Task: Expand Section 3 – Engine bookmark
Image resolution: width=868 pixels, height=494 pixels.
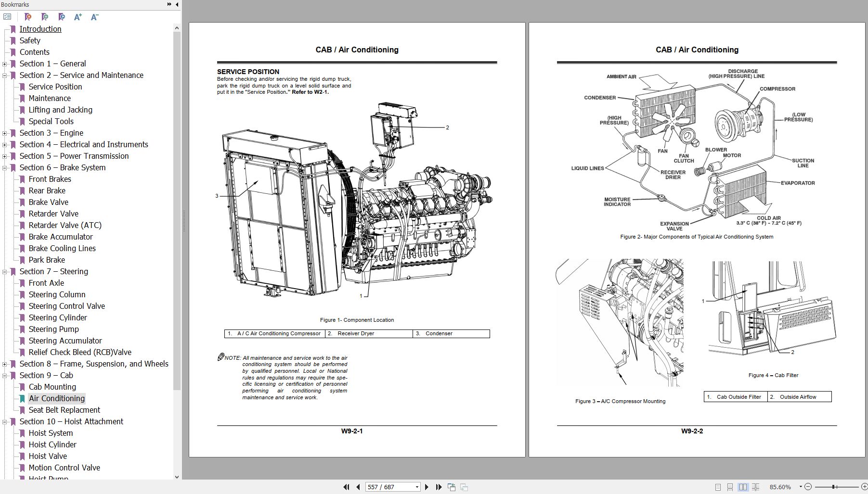Action: click(5, 133)
